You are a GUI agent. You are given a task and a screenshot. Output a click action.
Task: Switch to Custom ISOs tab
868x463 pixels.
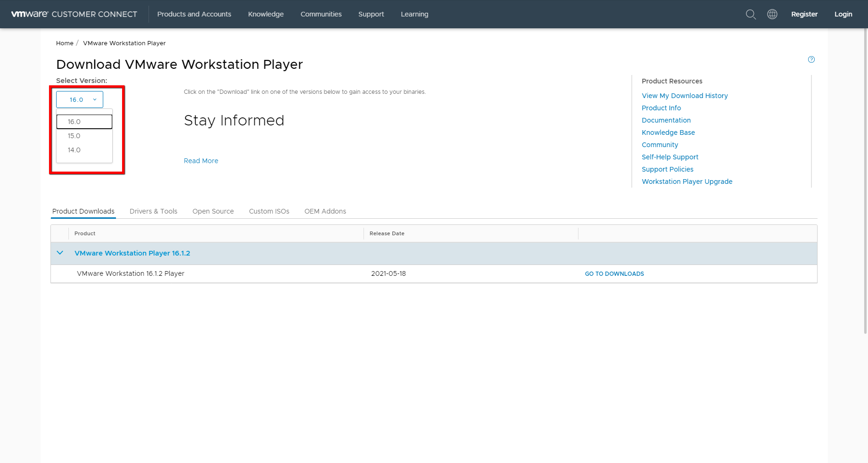[269, 211]
